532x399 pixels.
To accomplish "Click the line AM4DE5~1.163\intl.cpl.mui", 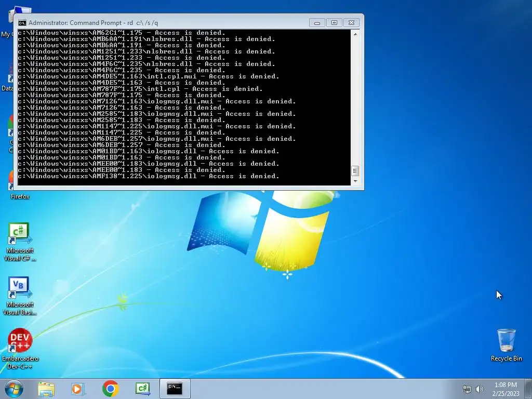I will pos(149,76).
